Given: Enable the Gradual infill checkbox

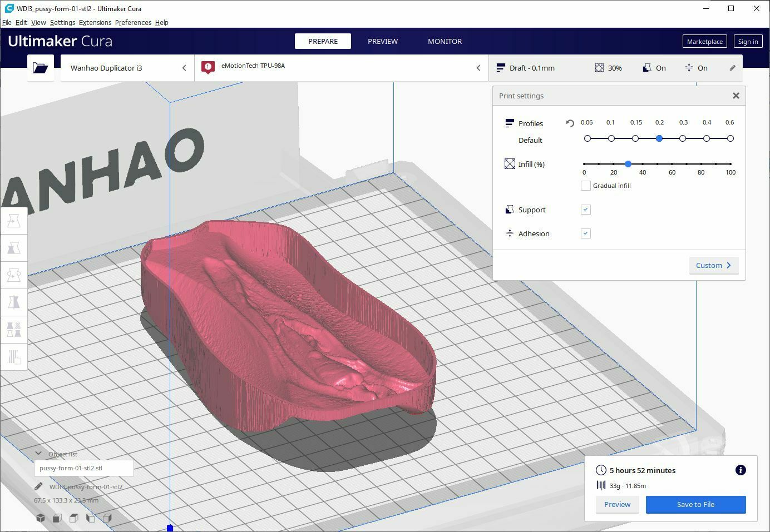Looking at the screenshot, I should coord(585,186).
